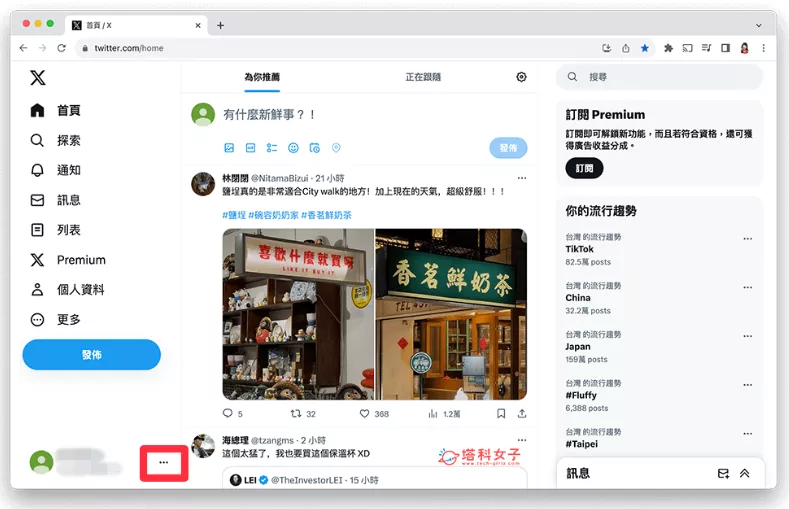789x509 pixels.
Task: Open 個人資料 profile page
Action: click(67, 290)
